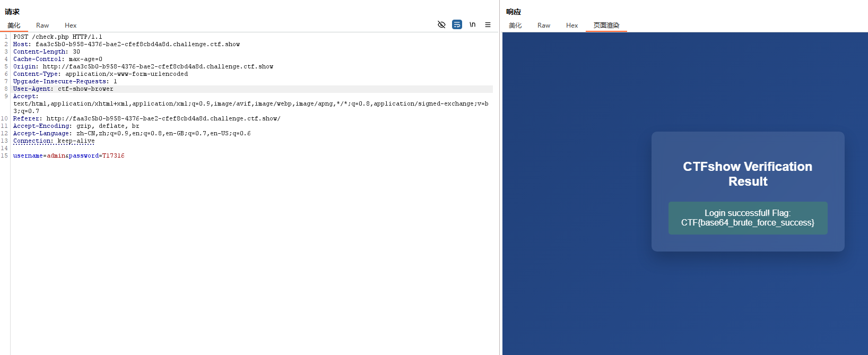Click the Login successful flag message box
This screenshot has height=355, width=868.
click(748, 218)
